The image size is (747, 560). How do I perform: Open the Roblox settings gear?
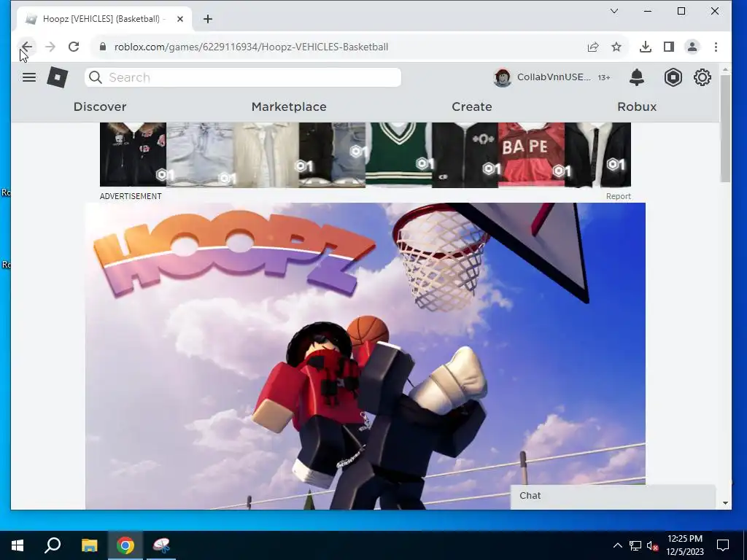[703, 77]
